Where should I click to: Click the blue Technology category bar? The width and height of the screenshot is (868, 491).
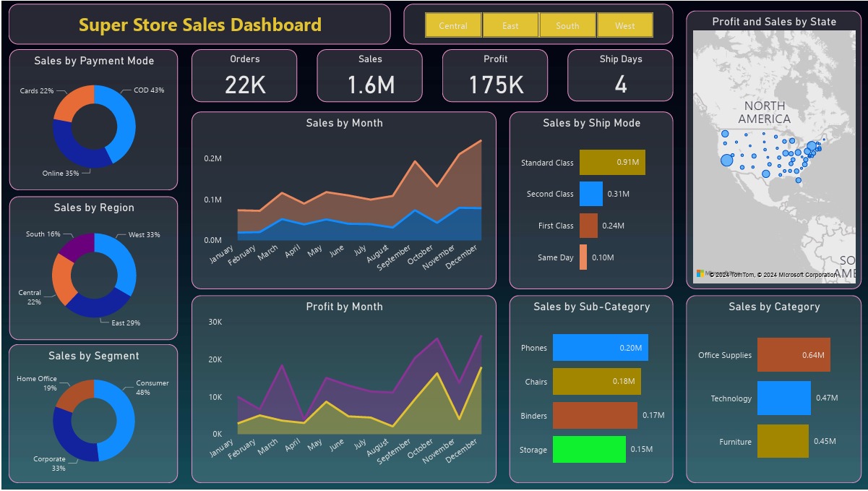(x=783, y=398)
